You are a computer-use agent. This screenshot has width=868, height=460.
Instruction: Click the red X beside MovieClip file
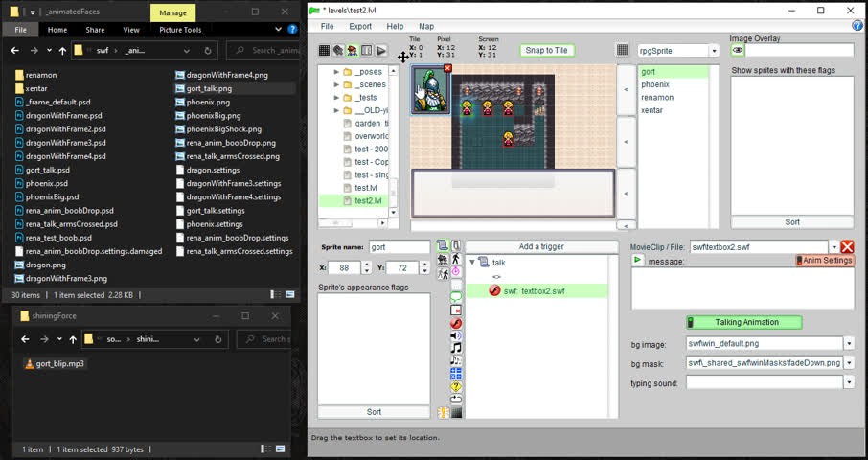click(x=847, y=247)
